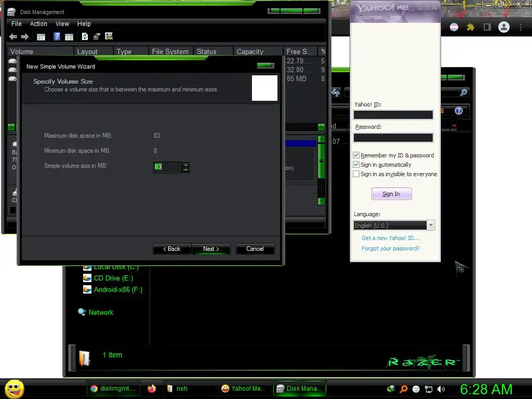Click the disk settings toolbar icon with star
The image size is (532, 399).
tap(109, 36)
